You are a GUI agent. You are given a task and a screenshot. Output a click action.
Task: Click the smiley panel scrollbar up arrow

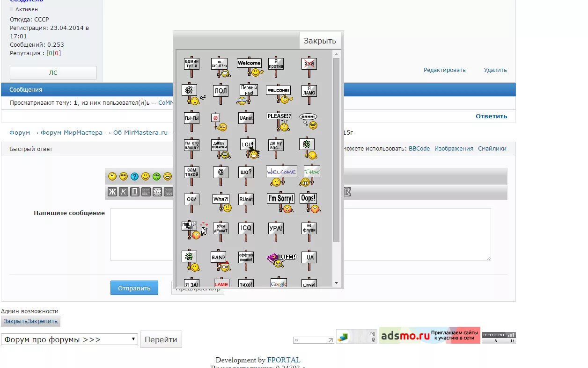(x=336, y=54)
